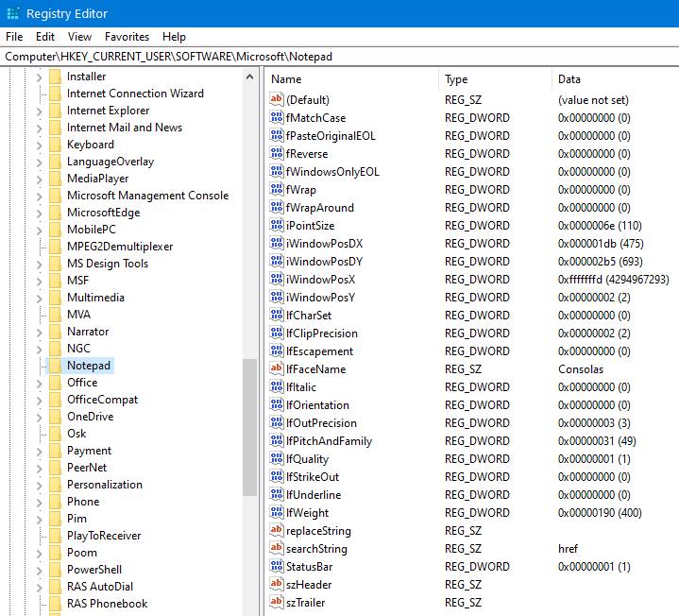Select the iWindowPosY value name
Screen dimensions: 679x616
click(321, 298)
